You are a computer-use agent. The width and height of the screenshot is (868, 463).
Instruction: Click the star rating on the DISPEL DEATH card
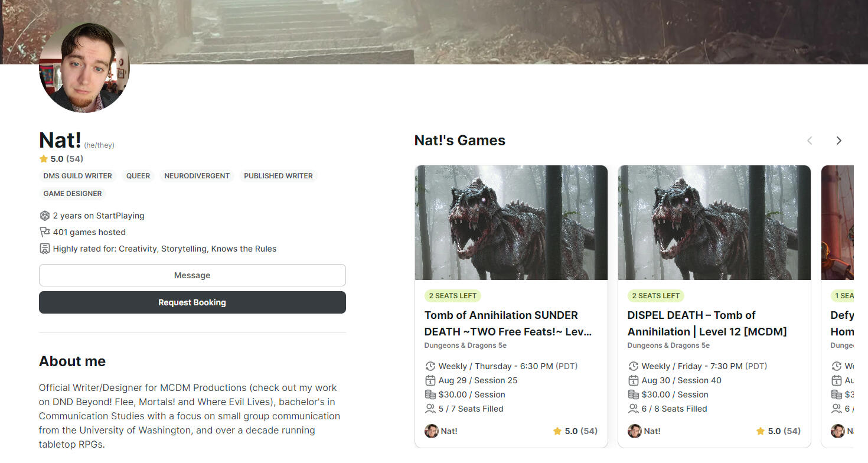(x=778, y=431)
